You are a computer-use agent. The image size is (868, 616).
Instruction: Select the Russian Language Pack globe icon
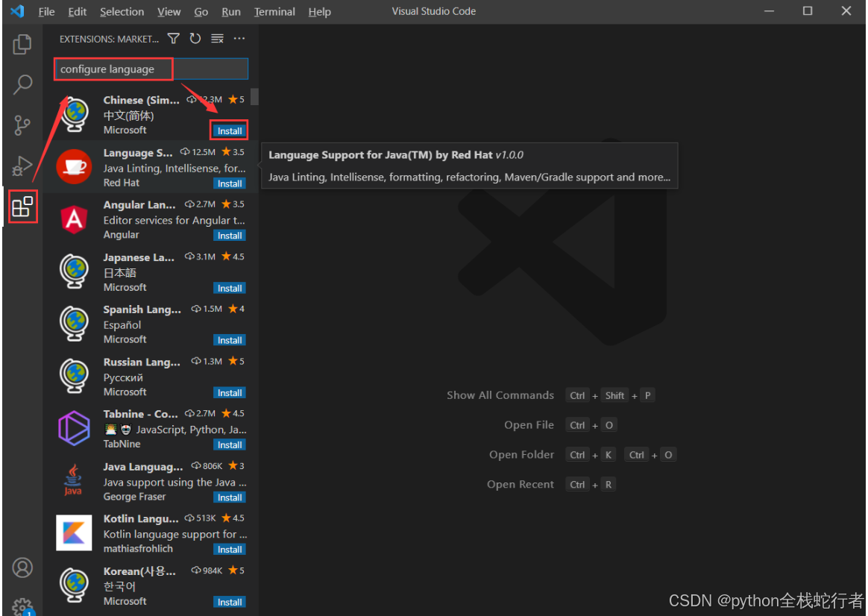tap(74, 376)
